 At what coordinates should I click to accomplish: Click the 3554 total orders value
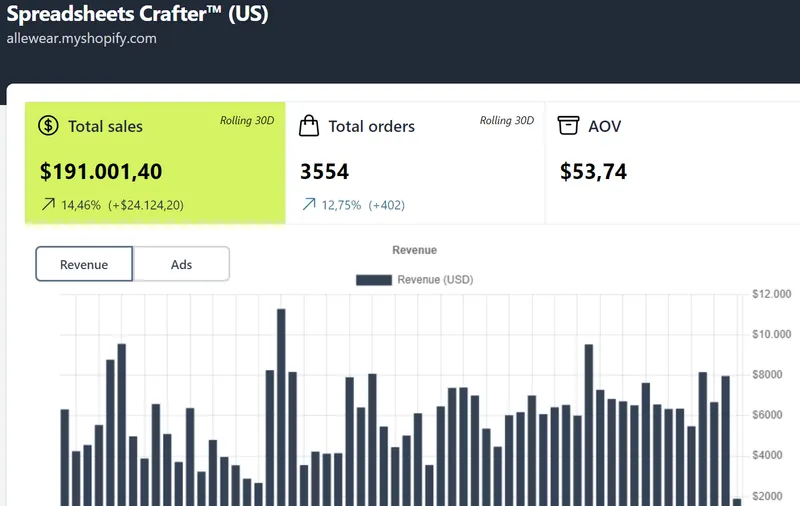(325, 172)
